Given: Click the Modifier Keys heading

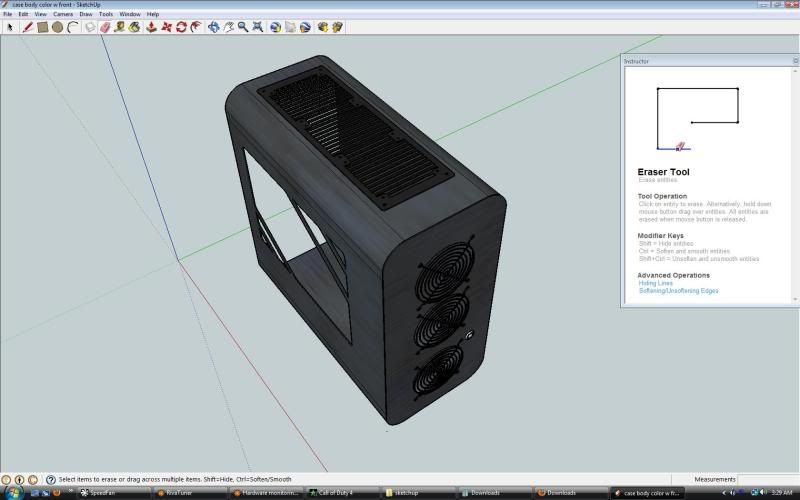Looking at the screenshot, I should coord(660,236).
